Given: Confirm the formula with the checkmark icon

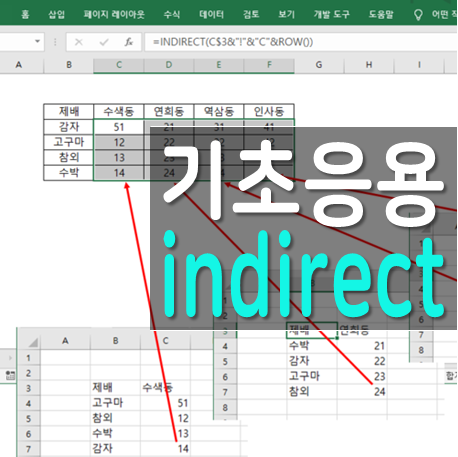Looking at the screenshot, I should tap(104, 42).
